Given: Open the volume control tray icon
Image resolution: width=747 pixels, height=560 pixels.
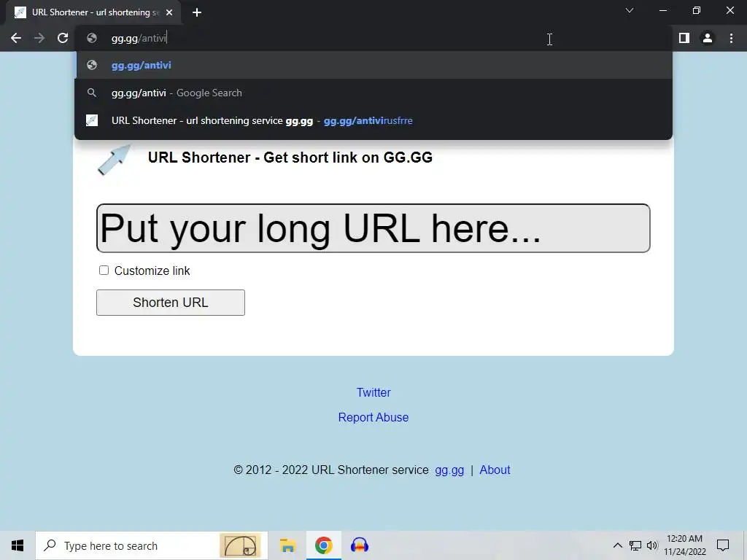Looking at the screenshot, I should (x=652, y=545).
